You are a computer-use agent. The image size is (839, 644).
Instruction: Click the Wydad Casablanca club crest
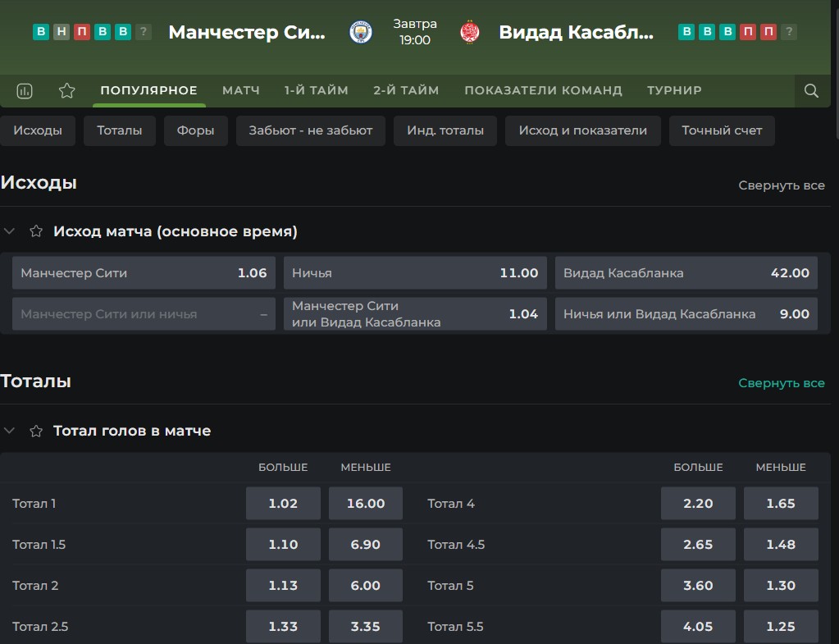(x=470, y=32)
